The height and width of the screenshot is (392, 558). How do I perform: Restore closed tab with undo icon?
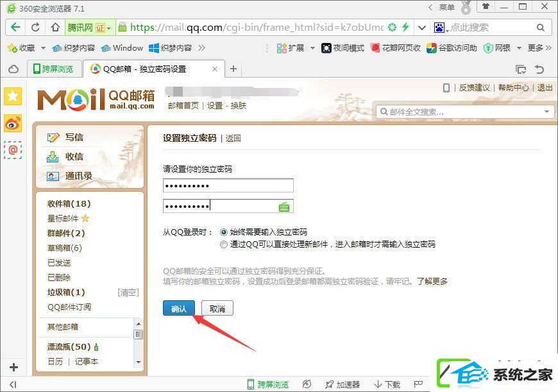[x=539, y=69]
